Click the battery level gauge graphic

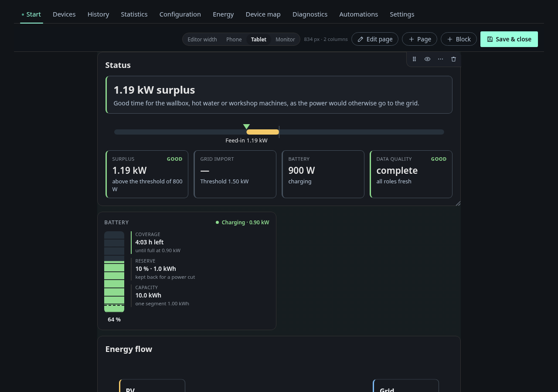coord(114,272)
